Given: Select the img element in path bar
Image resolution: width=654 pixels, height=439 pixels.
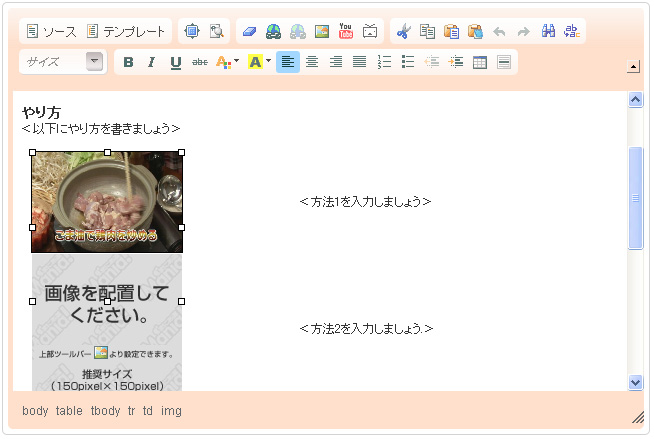Looking at the screenshot, I should pos(171,411).
